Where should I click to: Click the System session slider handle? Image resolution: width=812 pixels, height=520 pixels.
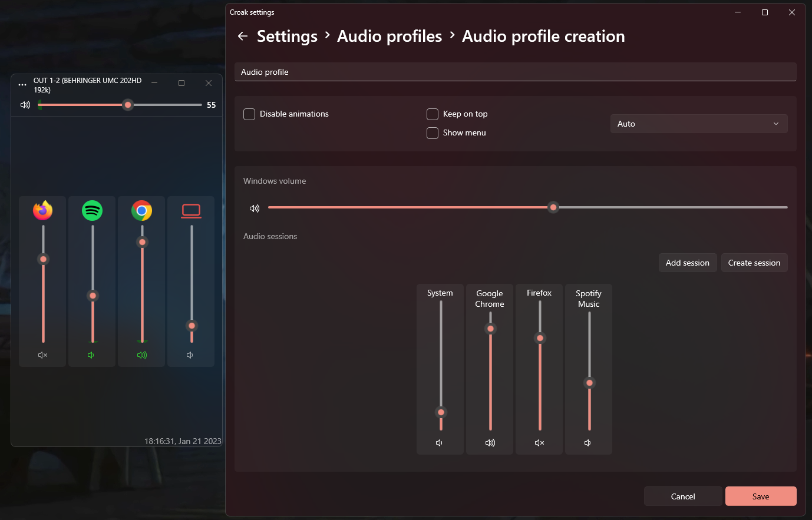[441, 412]
